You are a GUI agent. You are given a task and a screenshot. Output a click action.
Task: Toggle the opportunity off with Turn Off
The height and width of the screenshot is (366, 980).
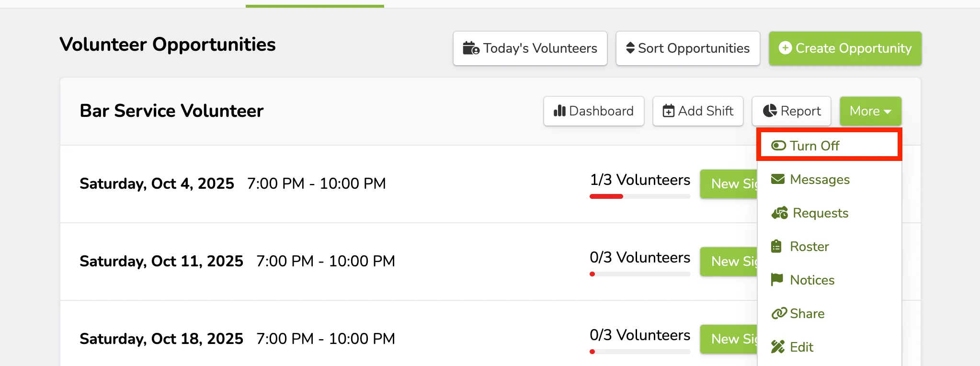[829, 145]
